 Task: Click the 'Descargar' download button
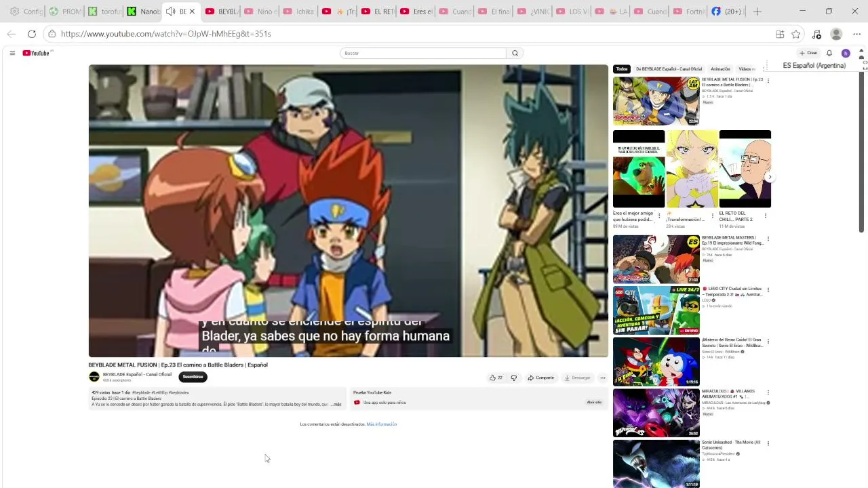point(577,378)
